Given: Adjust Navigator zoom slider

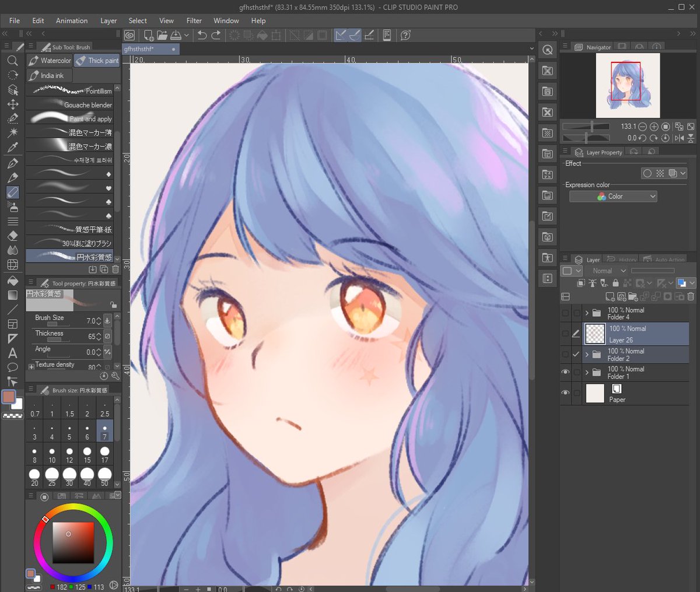Looking at the screenshot, I should tap(586, 127).
